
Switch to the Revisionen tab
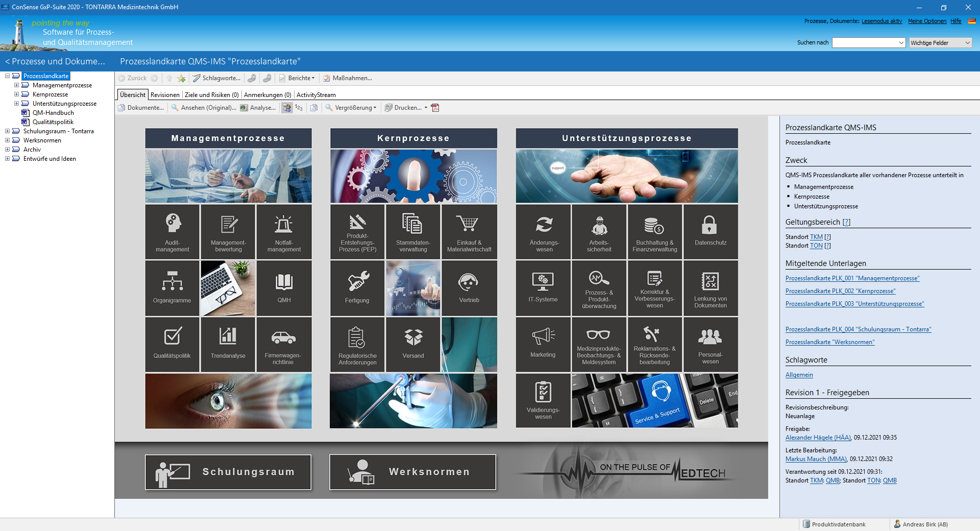[165, 95]
